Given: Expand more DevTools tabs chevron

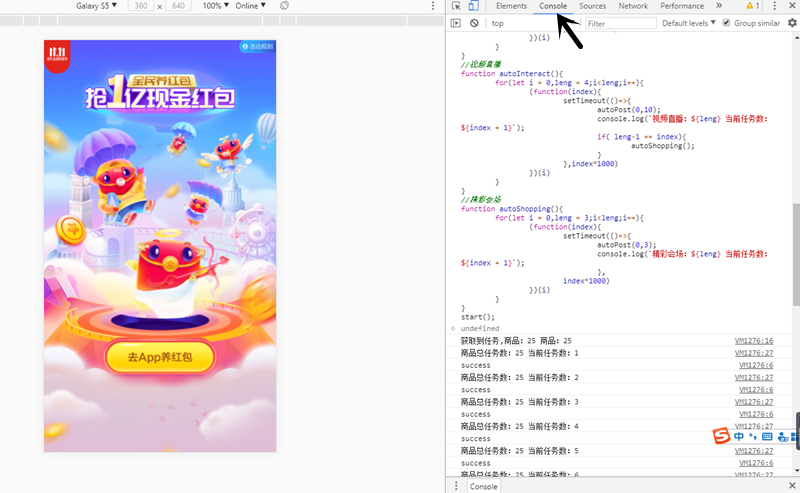Looking at the screenshot, I should point(719,6).
